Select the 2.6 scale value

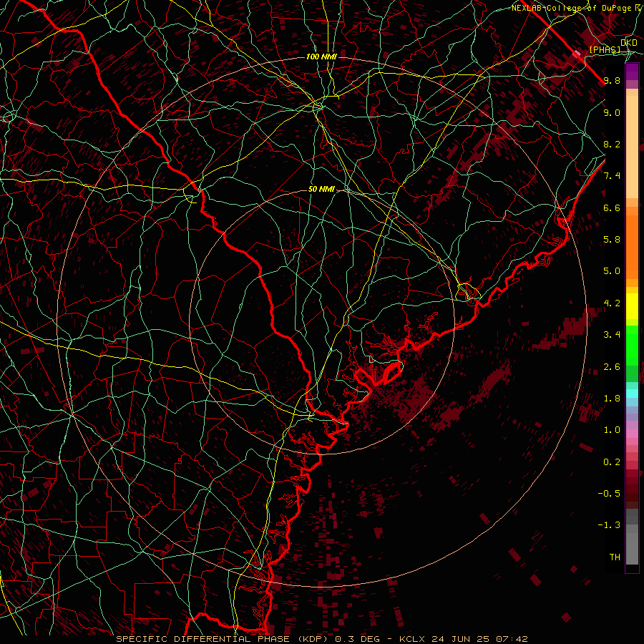click(612, 367)
